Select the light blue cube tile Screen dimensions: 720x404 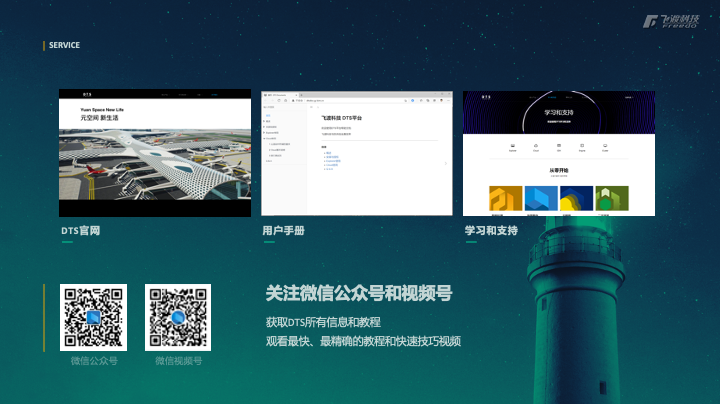click(541, 198)
